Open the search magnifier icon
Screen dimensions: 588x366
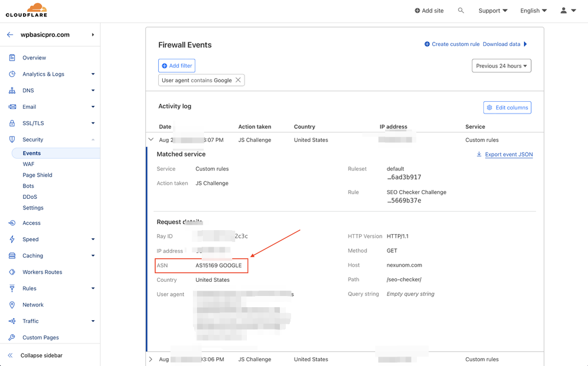point(461,11)
